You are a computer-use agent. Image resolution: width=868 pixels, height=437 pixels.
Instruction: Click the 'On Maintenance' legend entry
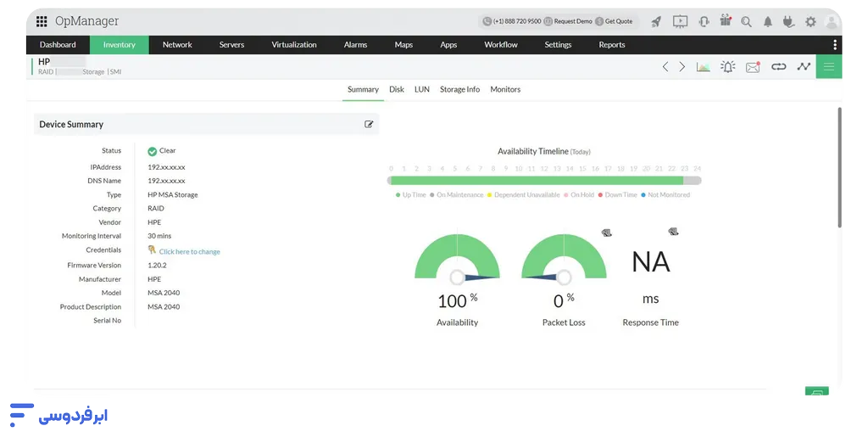[x=457, y=195]
